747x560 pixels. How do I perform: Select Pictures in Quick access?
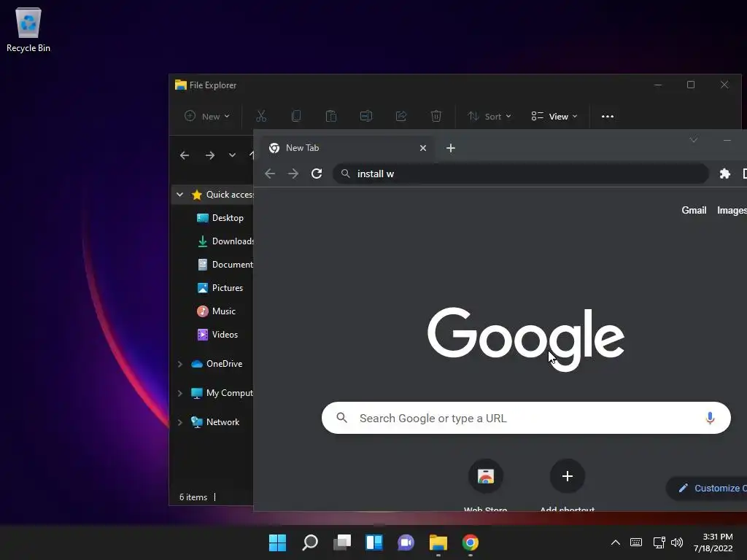pyautogui.click(x=220, y=287)
